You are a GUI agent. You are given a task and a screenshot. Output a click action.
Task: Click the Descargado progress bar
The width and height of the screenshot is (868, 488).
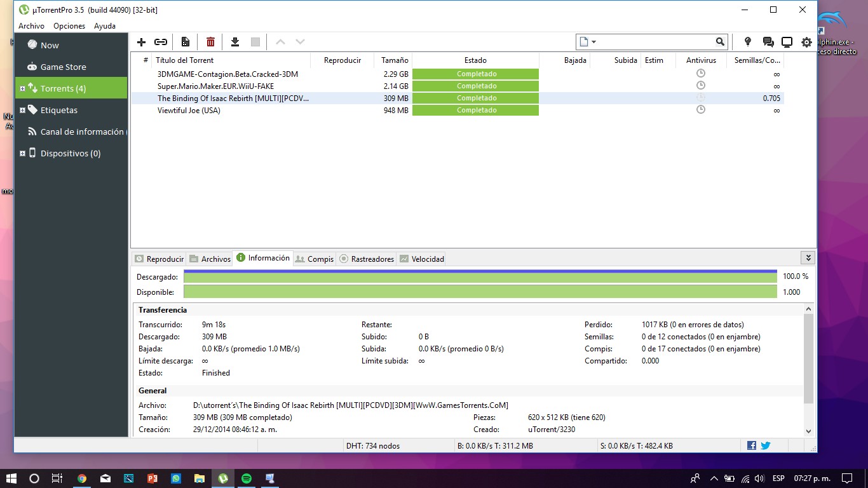point(480,276)
